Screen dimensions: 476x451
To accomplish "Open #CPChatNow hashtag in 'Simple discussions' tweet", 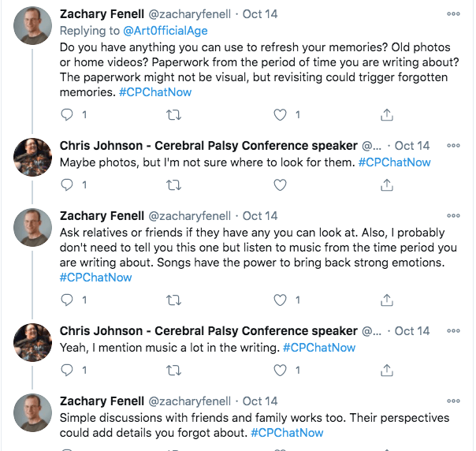I will pos(287,433).
